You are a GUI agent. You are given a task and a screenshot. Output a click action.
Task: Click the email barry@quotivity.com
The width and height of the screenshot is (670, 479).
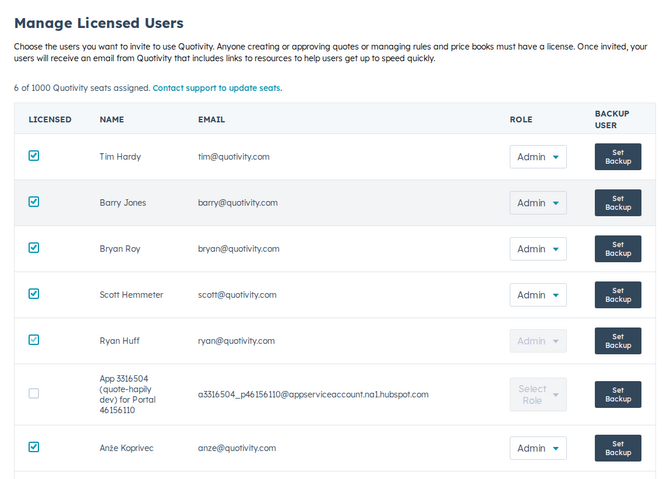pyautogui.click(x=238, y=203)
